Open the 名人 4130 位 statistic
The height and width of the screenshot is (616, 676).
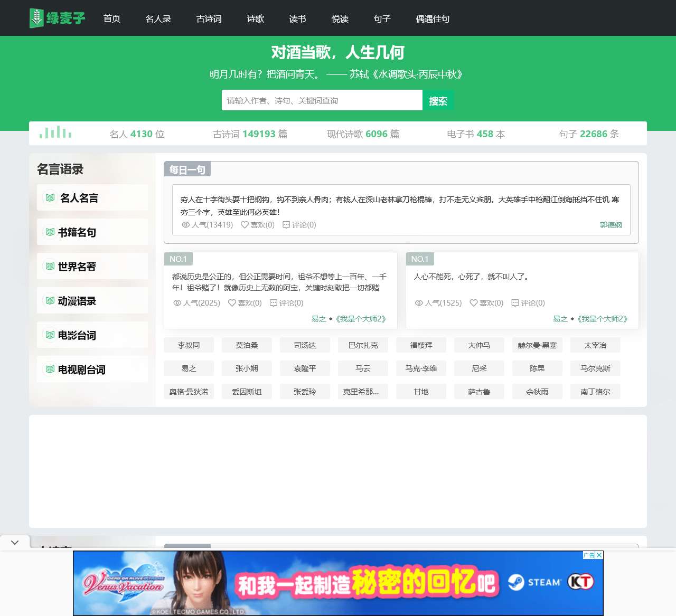tap(137, 134)
